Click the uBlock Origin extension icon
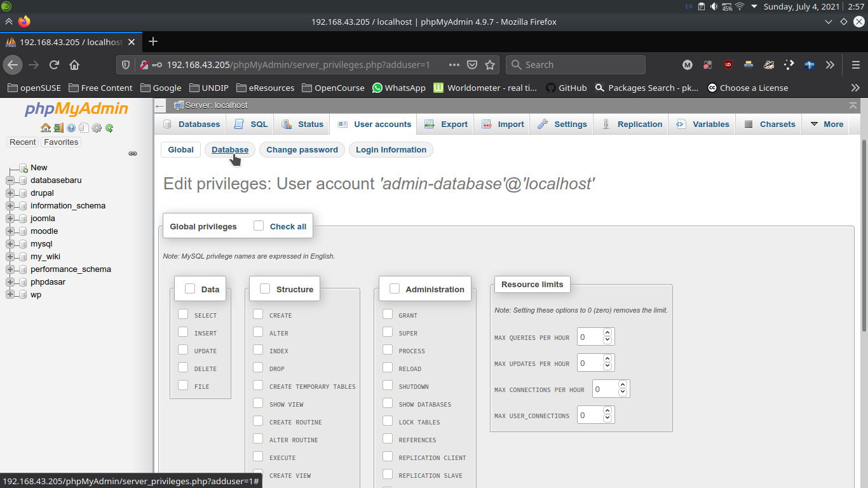The width and height of the screenshot is (868, 488). [x=728, y=65]
